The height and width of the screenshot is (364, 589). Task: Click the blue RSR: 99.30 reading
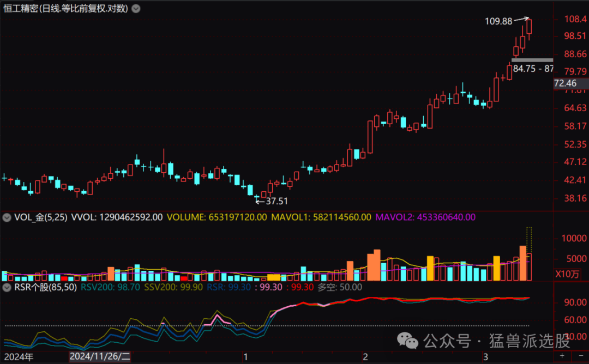[x=229, y=288]
